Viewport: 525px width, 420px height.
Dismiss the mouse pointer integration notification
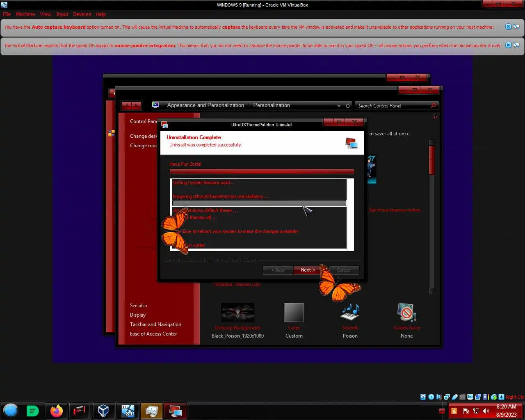[508, 45]
